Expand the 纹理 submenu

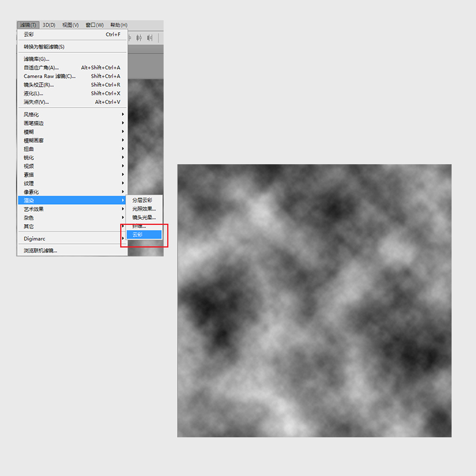(x=72, y=183)
